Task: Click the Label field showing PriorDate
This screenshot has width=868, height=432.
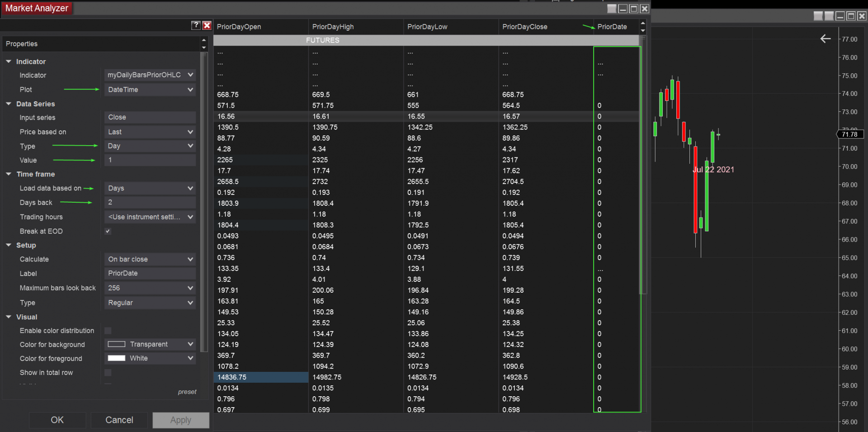Action: pos(150,274)
